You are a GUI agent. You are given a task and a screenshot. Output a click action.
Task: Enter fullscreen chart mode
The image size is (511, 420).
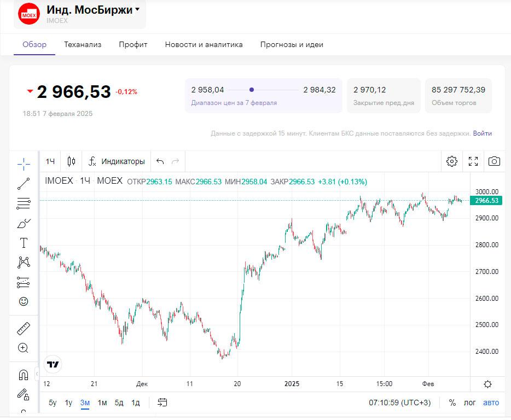473,161
